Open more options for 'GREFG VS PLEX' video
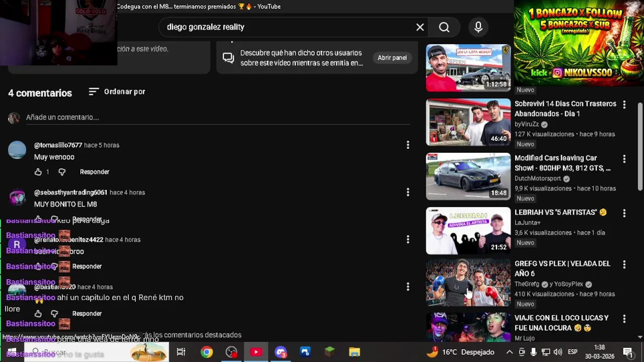The height and width of the screenshot is (362, 644). coord(624,264)
